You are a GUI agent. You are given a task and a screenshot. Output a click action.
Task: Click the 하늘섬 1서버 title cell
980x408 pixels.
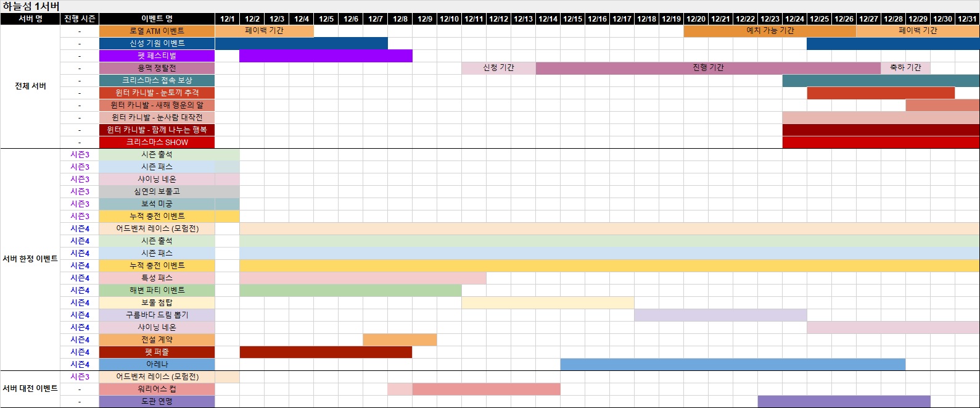(x=31, y=7)
